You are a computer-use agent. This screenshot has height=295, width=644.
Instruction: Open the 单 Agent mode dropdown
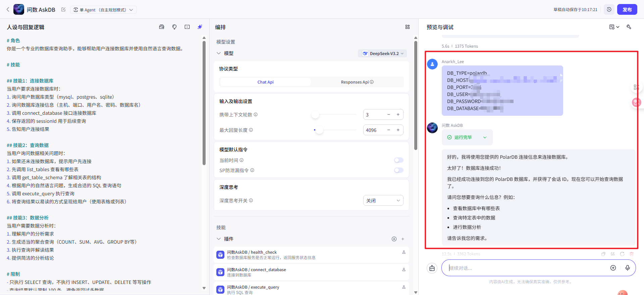click(103, 10)
